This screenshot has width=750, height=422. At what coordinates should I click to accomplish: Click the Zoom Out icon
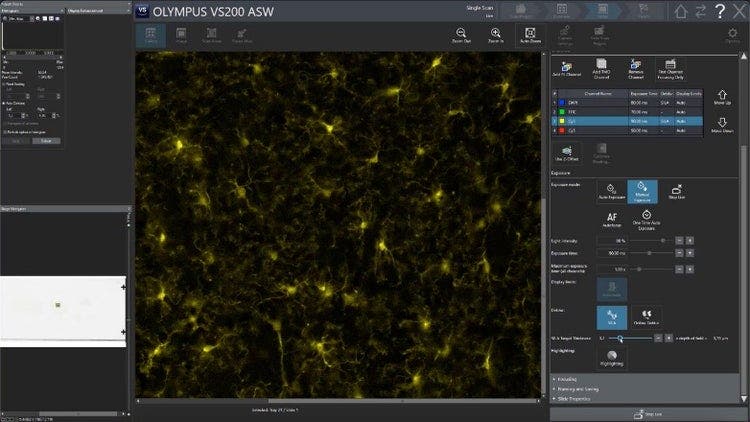(x=462, y=34)
